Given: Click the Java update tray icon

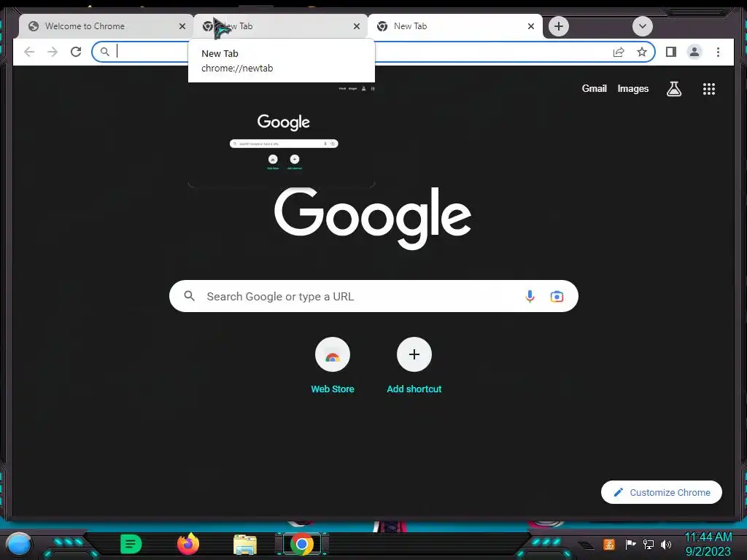Looking at the screenshot, I should (x=609, y=544).
